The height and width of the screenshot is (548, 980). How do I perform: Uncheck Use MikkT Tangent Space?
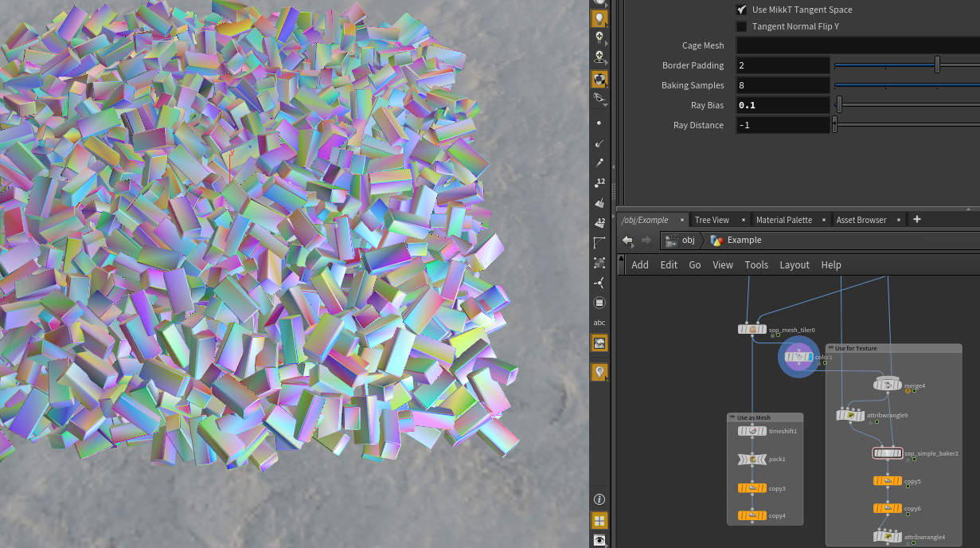coord(741,10)
